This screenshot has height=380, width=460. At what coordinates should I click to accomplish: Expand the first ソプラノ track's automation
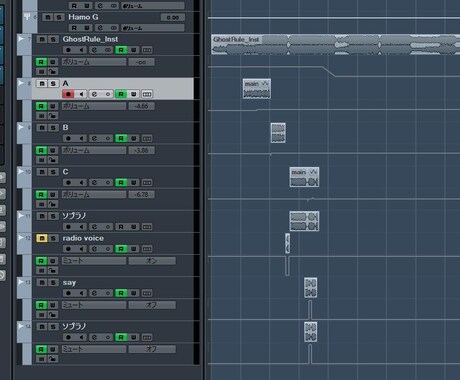[x=21, y=216]
